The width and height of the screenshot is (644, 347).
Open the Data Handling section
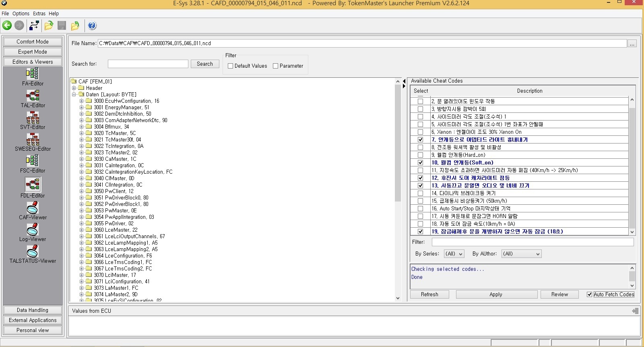tap(33, 310)
